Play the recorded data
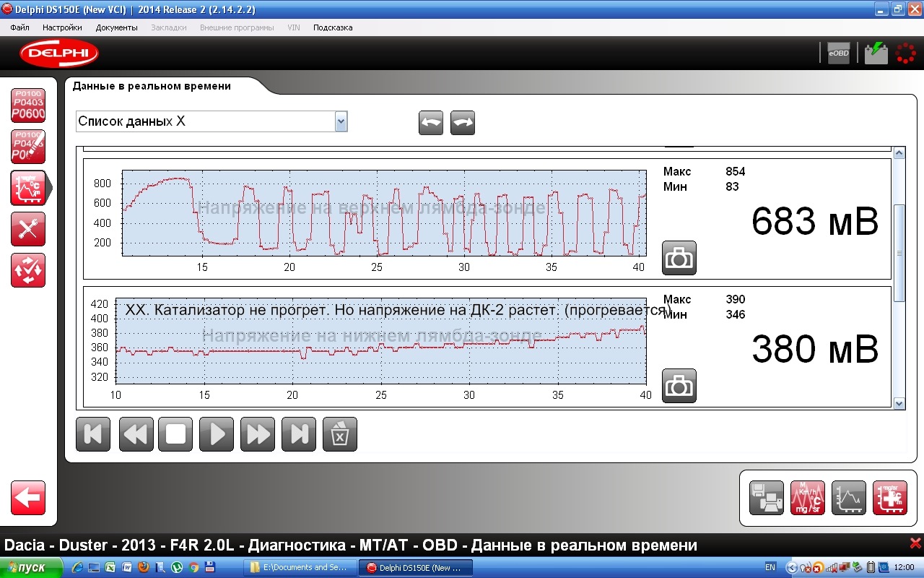This screenshot has width=924, height=578. point(217,434)
